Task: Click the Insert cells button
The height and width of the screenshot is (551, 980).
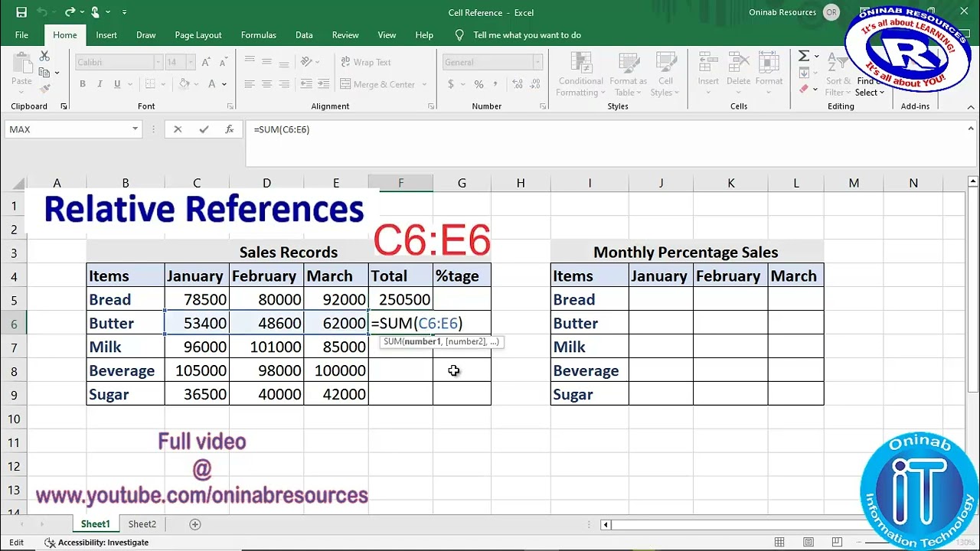Action: pos(708,73)
